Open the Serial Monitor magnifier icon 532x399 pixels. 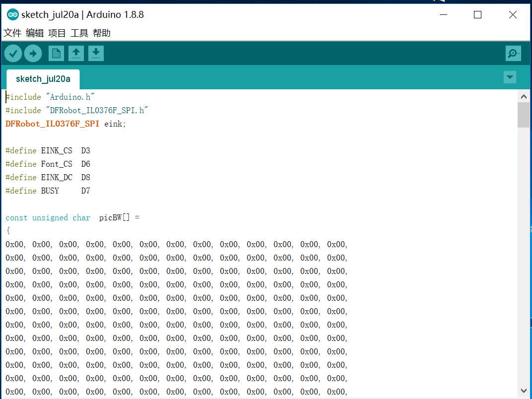tap(513, 54)
